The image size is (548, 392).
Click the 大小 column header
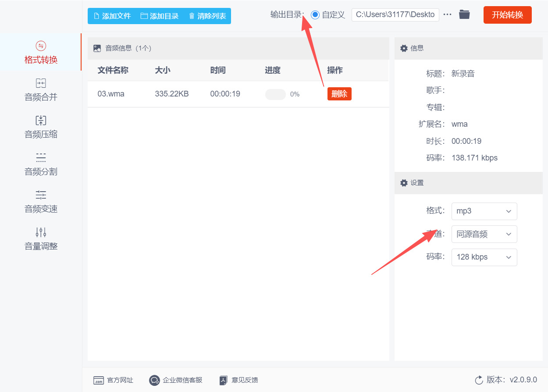163,70
